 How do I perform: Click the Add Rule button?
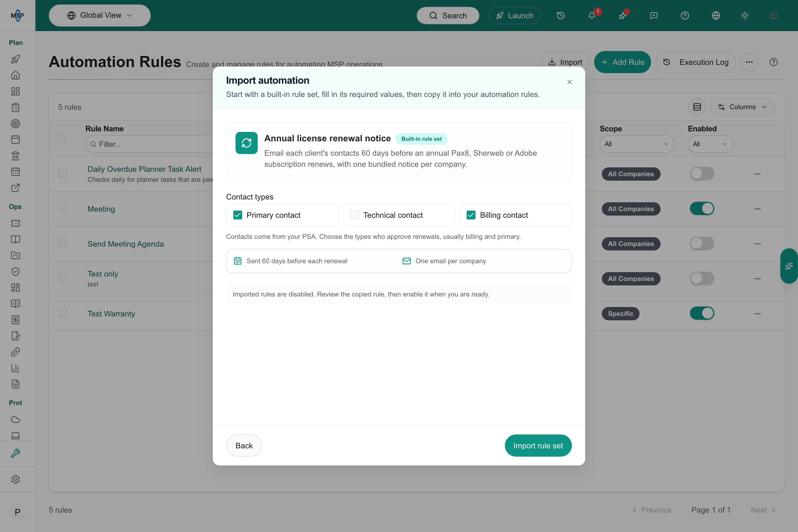[x=622, y=62]
